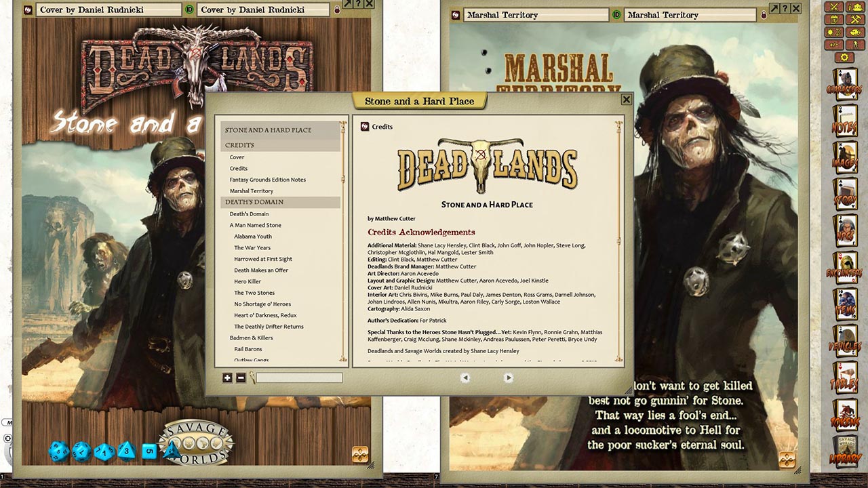Open the Badmen & Killers entry
The height and width of the screenshot is (488, 868).
[x=251, y=338]
